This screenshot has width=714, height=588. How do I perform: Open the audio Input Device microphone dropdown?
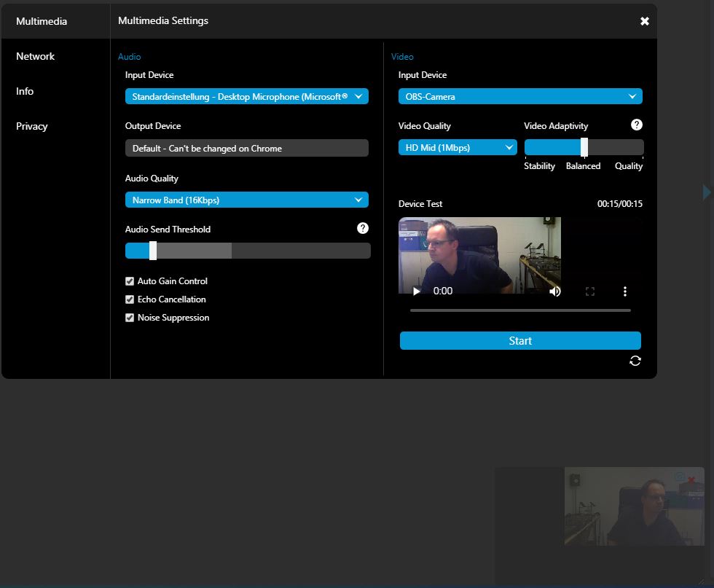click(x=246, y=97)
